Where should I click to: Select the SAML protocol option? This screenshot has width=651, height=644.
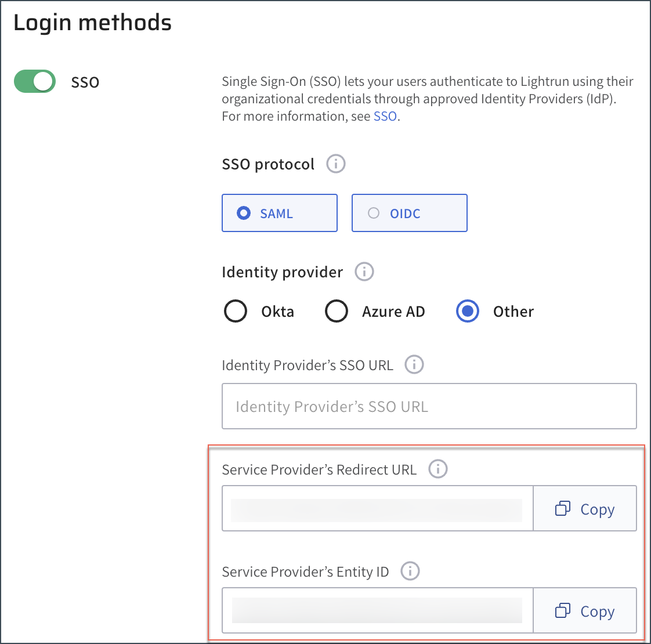coord(279,213)
